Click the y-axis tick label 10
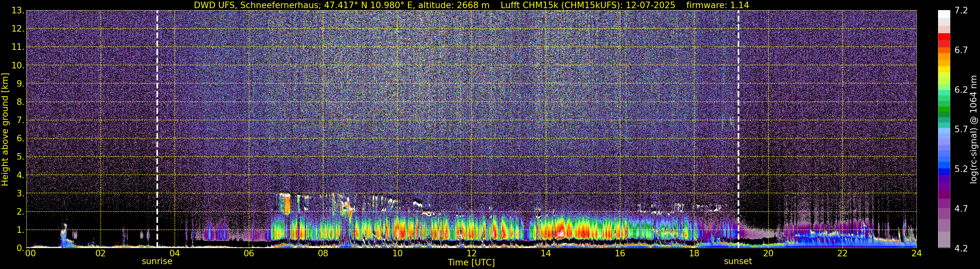This screenshot has height=269, width=980. 18,65
